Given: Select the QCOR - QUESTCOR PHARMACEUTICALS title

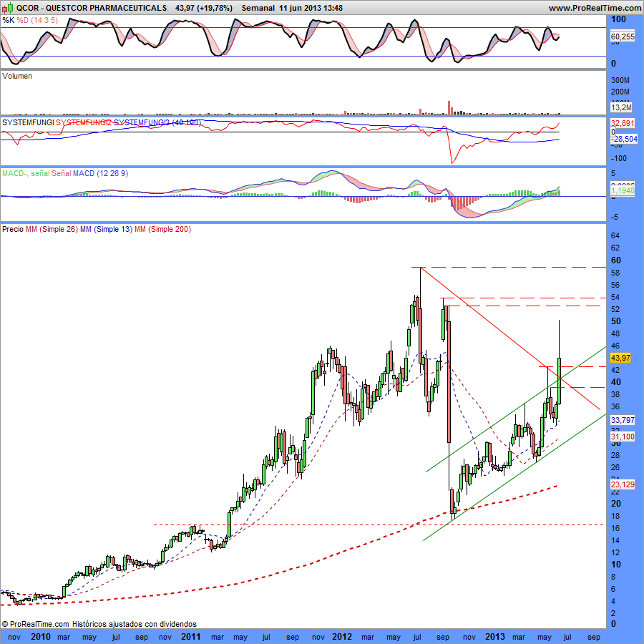Looking at the screenshot, I should point(92,8).
